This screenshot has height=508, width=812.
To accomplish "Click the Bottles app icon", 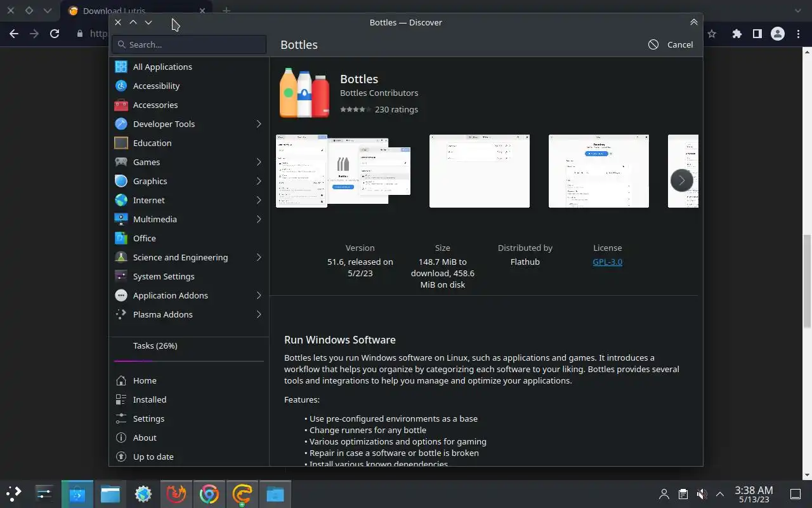I will click(304, 93).
